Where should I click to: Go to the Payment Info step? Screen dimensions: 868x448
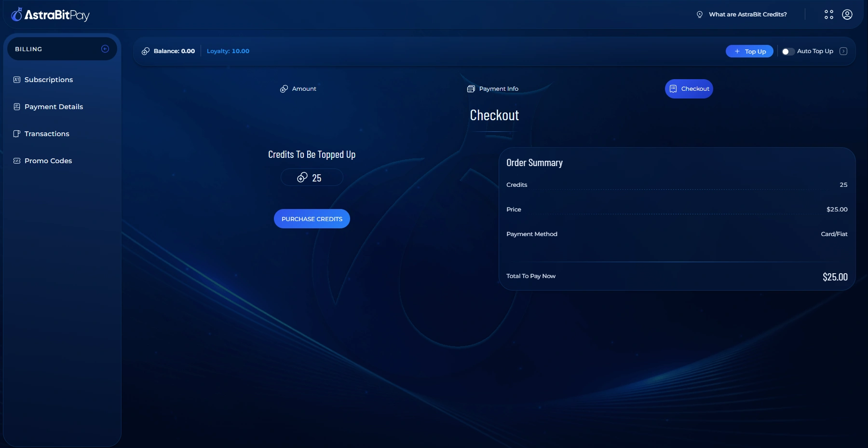tap(493, 89)
